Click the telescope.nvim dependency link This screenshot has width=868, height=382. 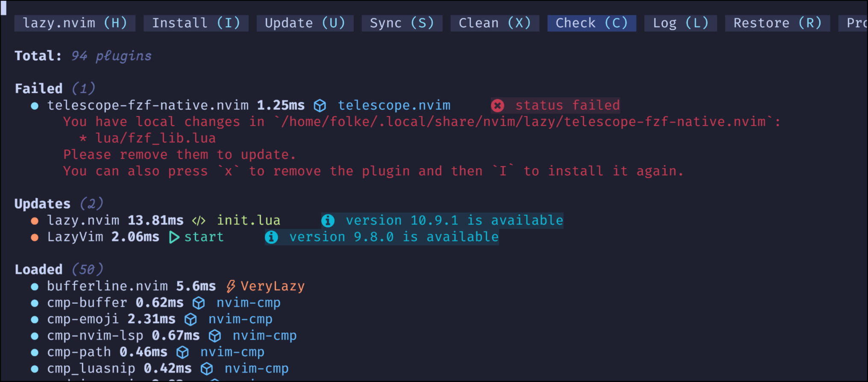coord(394,105)
